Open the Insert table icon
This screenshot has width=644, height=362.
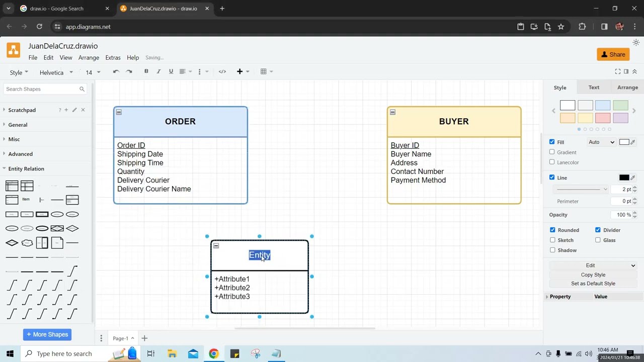[x=266, y=71]
